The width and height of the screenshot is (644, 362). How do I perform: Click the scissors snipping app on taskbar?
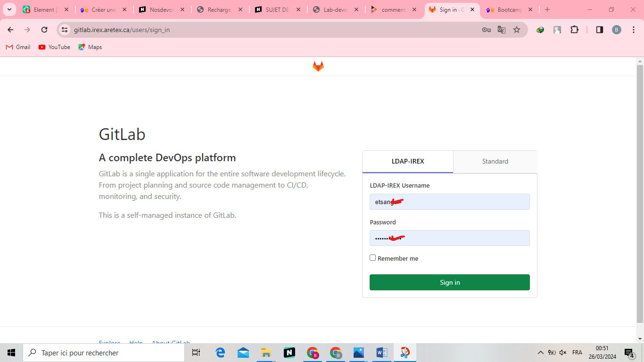pos(405,353)
